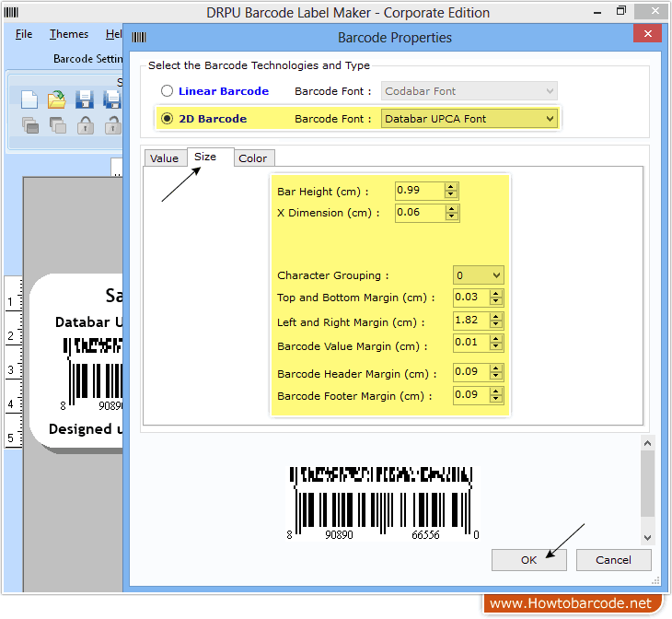Increase Barcode Value Margin value
The image size is (672, 619).
496,339
